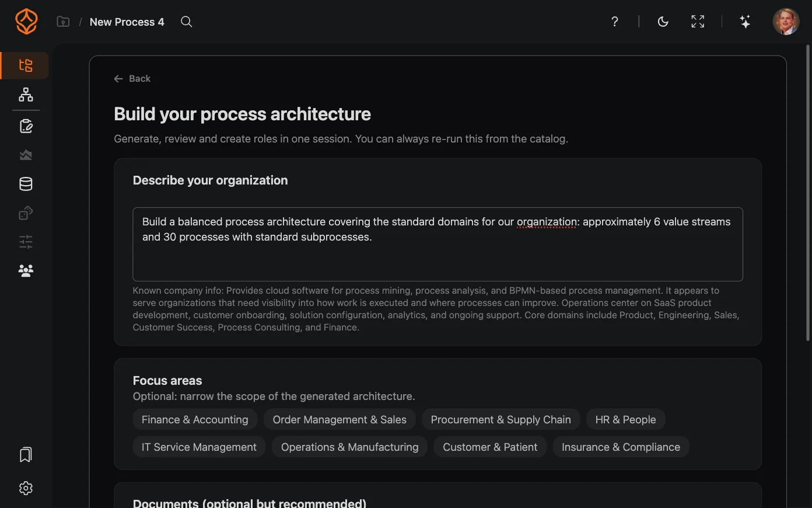Select Finance & Accounting focus chip
Image resolution: width=812 pixels, height=508 pixels.
tap(195, 420)
